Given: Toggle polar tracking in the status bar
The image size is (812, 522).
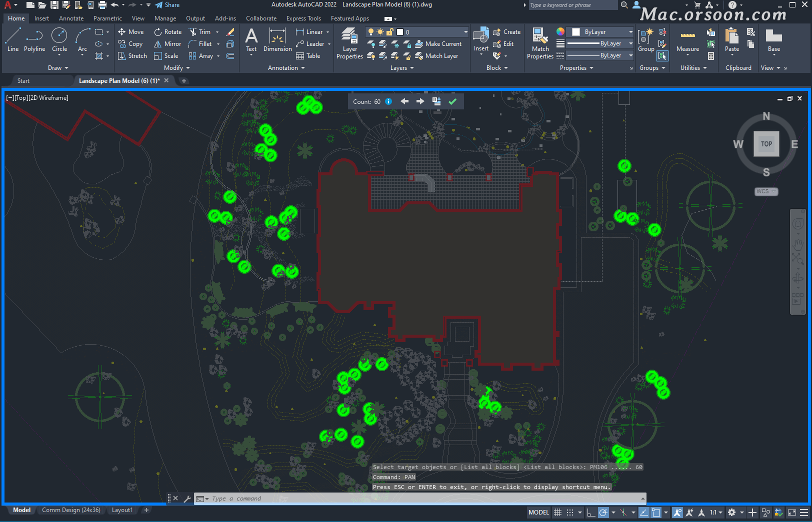Looking at the screenshot, I should tap(603, 513).
